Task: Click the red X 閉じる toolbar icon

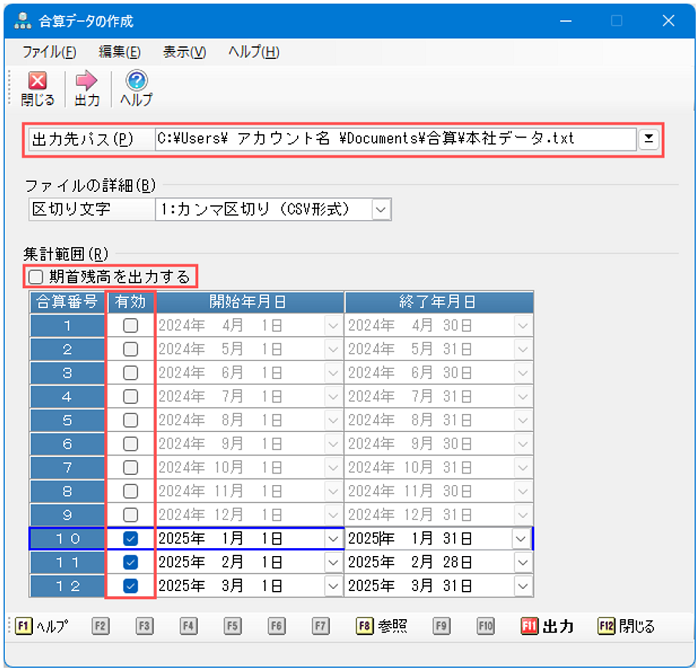Action: point(37,82)
